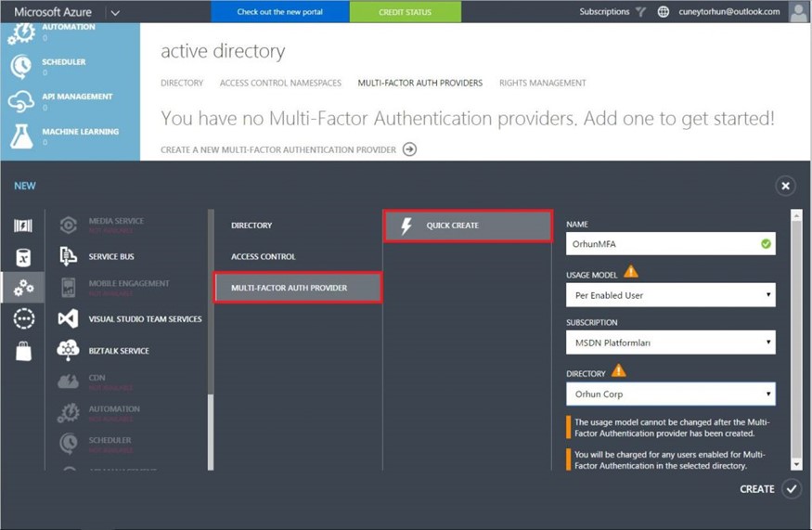Open API Management cloud icon

click(21, 101)
